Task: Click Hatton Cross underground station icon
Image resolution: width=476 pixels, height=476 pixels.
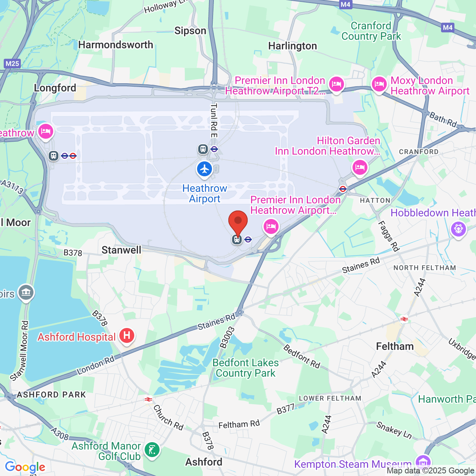Action: click(343, 189)
